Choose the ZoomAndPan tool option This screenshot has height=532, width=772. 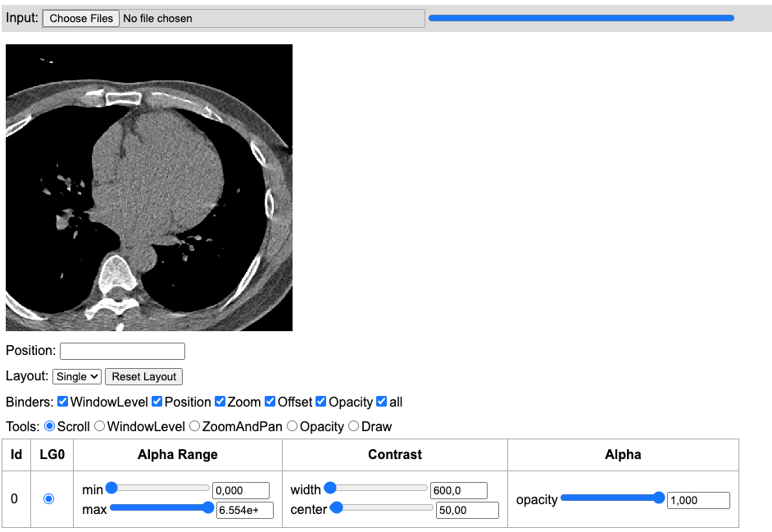195,426
